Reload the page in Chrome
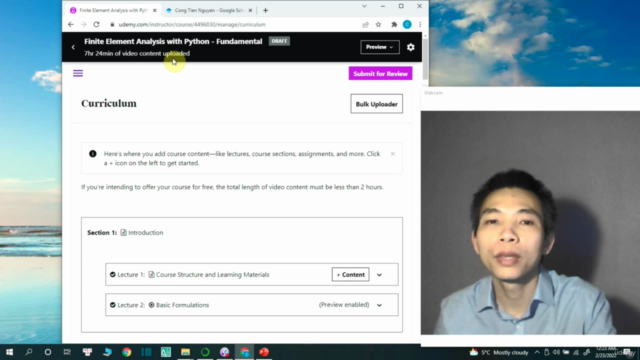 [x=96, y=24]
